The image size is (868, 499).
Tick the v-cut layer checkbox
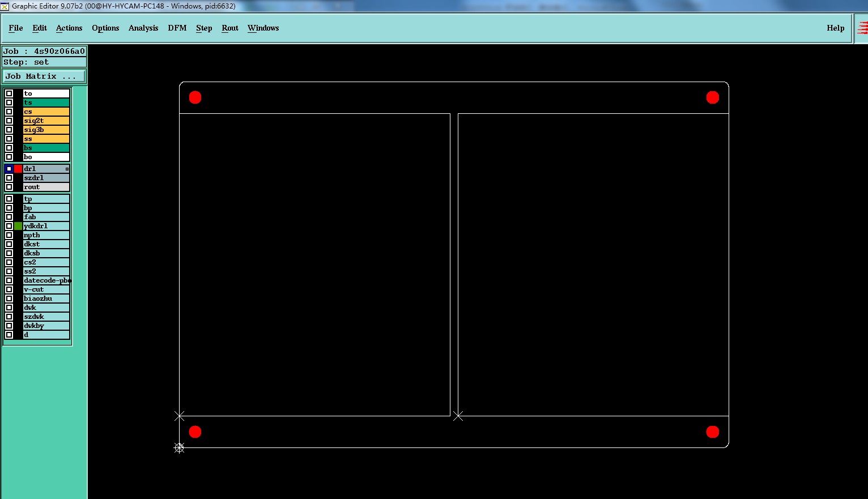point(9,289)
